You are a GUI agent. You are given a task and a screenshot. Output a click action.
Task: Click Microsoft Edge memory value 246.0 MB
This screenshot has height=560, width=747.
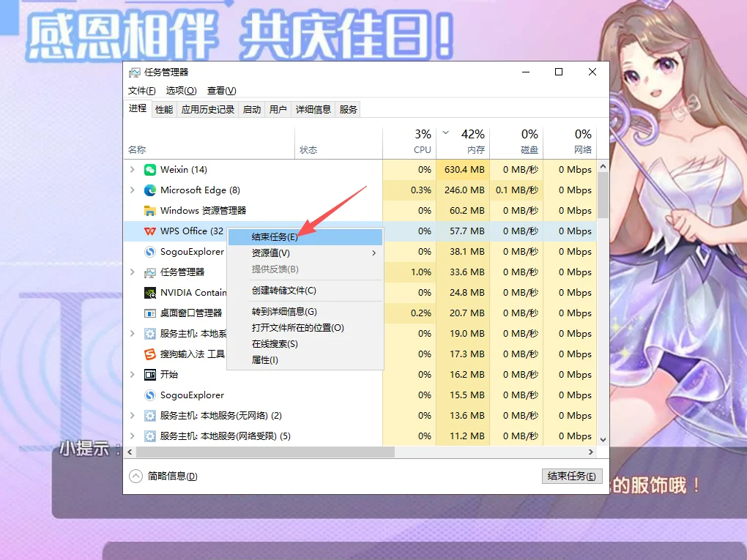pos(464,190)
